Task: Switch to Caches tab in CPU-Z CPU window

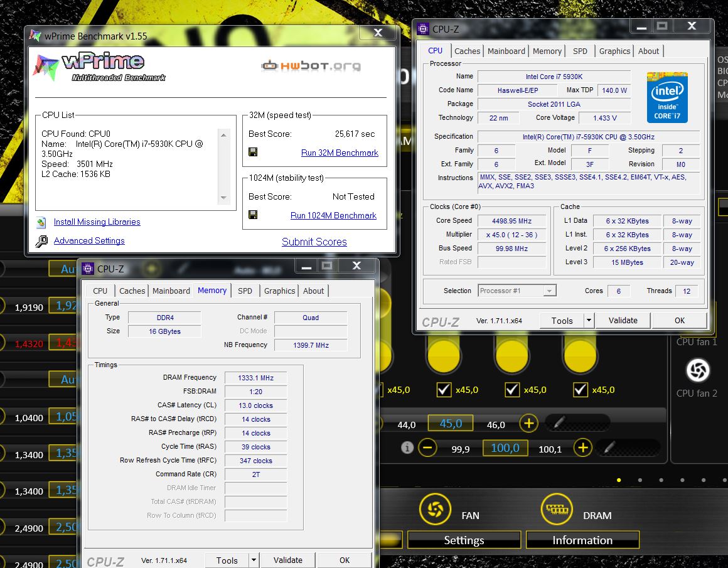Action: [467, 51]
